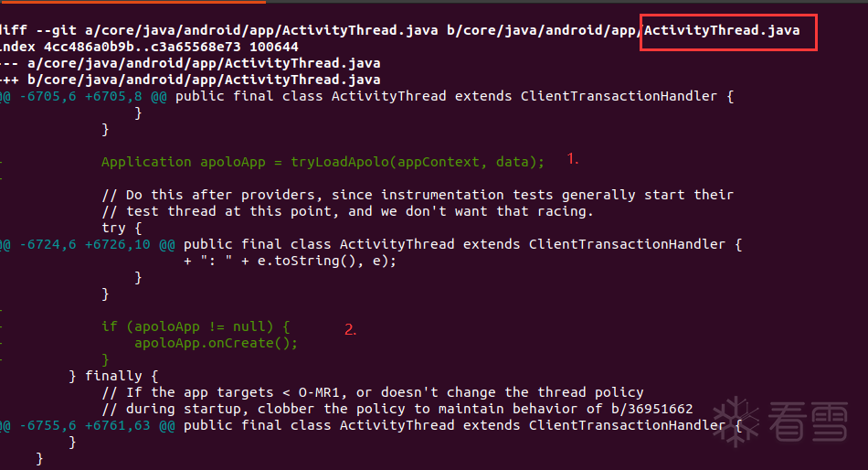The image size is (868, 470).
Task: Click the snowflake watermark logo
Action: click(736, 422)
